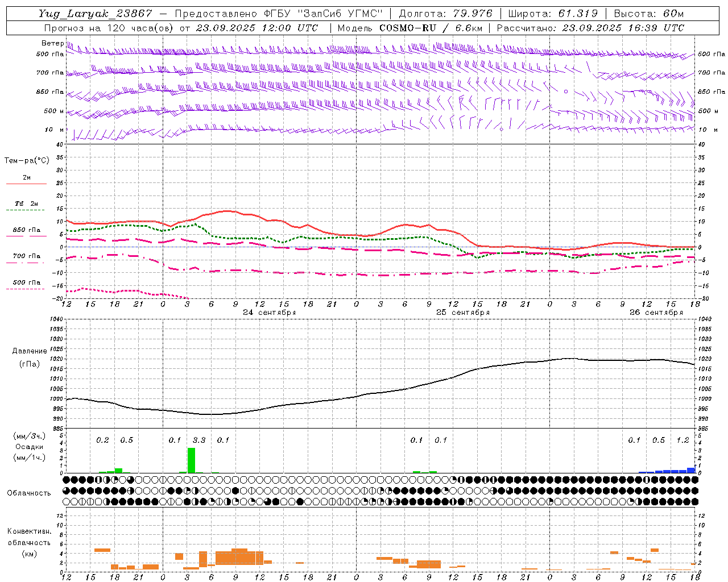Select the Облачность row label

tap(29, 493)
